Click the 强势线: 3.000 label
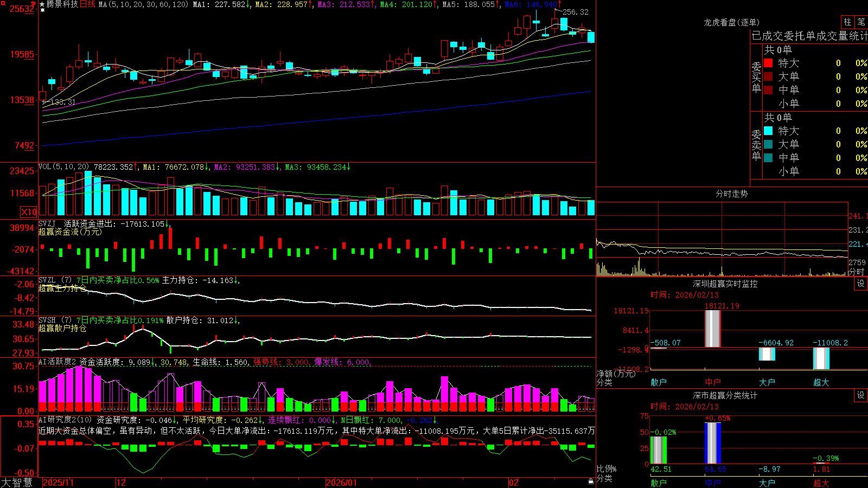This screenshot has width=868, height=488. [x=282, y=362]
